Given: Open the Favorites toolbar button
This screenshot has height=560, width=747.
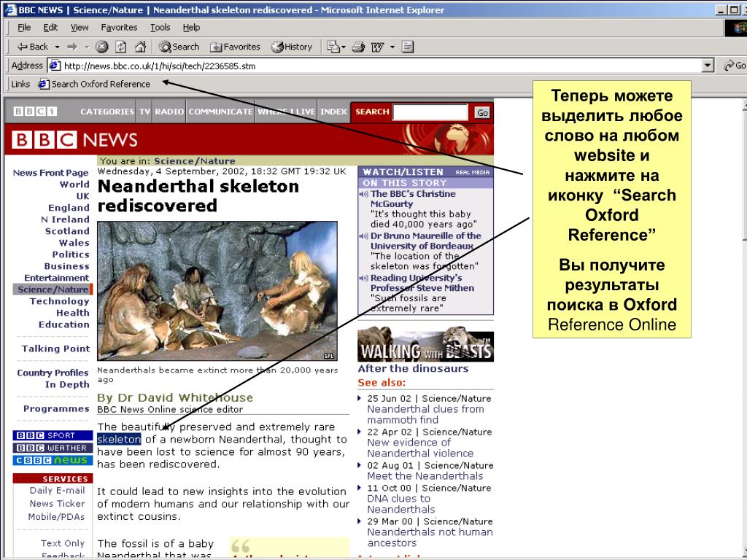Looking at the screenshot, I should coord(236,47).
